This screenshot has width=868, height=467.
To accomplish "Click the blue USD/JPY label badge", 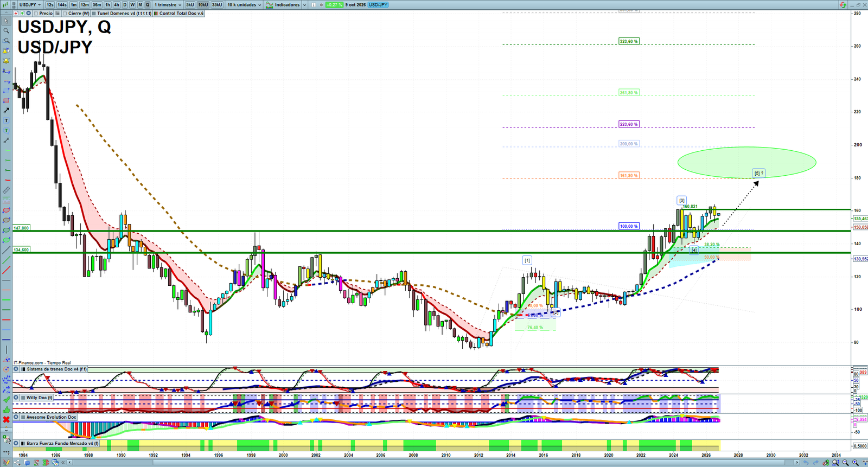I will 378,5.
